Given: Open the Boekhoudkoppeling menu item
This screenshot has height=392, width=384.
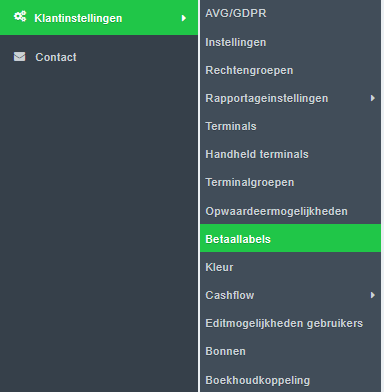Looking at the screenshot, I should pyautogui.click(x=290, y=380).
